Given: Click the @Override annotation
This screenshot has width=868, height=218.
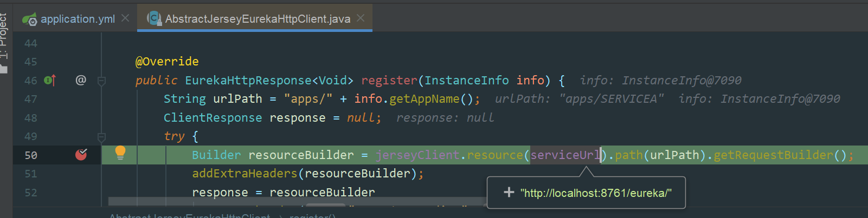Looking at the screenshot, I should 167,62.
